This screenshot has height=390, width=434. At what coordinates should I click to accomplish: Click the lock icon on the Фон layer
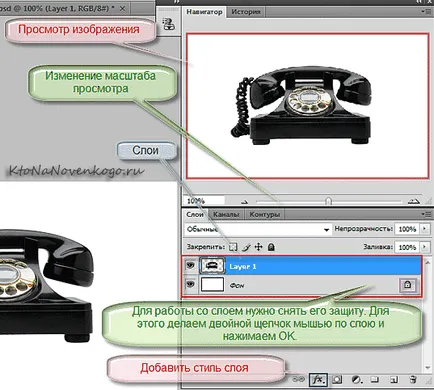point(407,285)
